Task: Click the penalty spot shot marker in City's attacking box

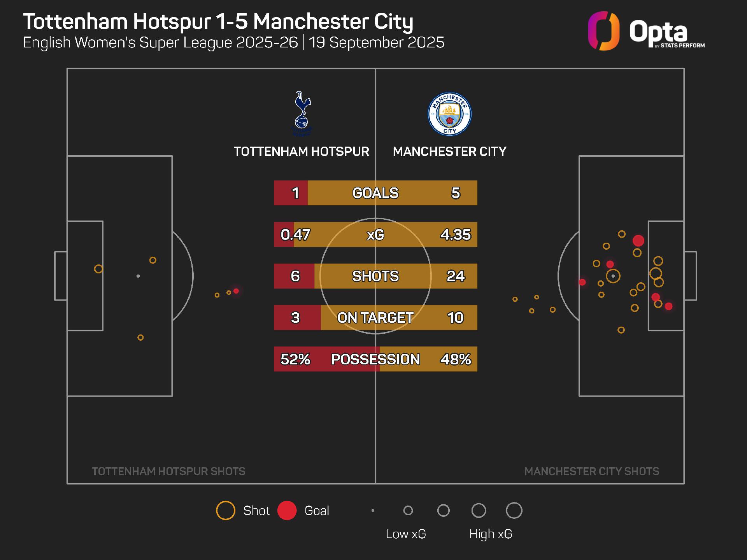Action: pos(613,276)
